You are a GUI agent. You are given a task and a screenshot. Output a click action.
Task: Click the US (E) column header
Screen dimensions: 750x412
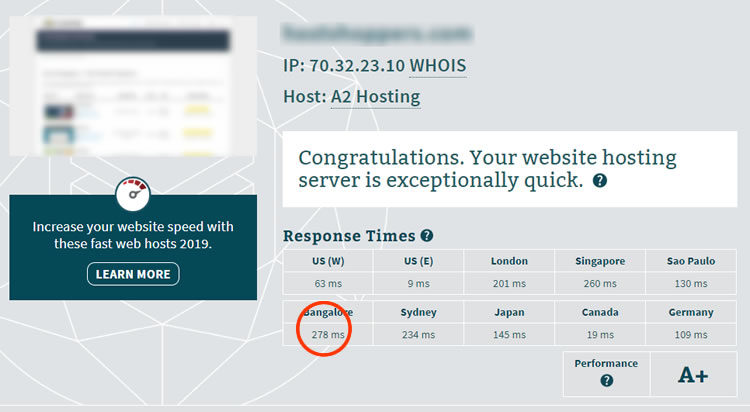tap(419, 261)
